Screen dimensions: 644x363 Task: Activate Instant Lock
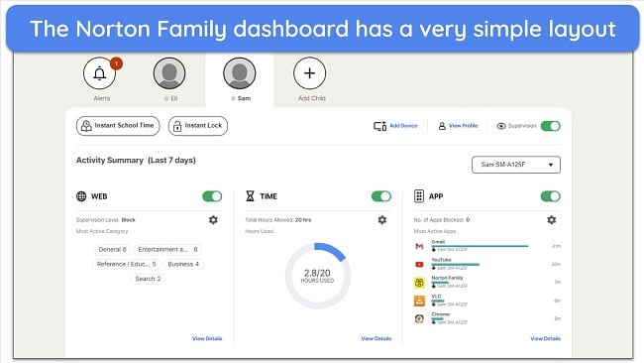click(x=198, y=126)
